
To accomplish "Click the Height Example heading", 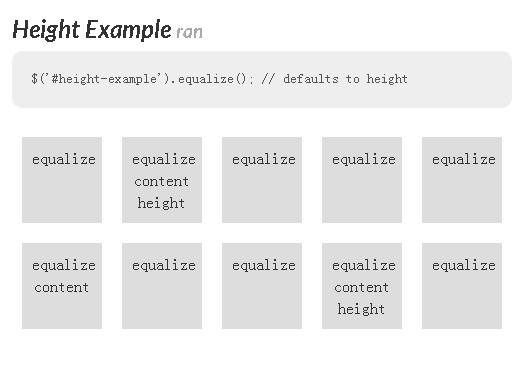I will (x=92, y=30).
